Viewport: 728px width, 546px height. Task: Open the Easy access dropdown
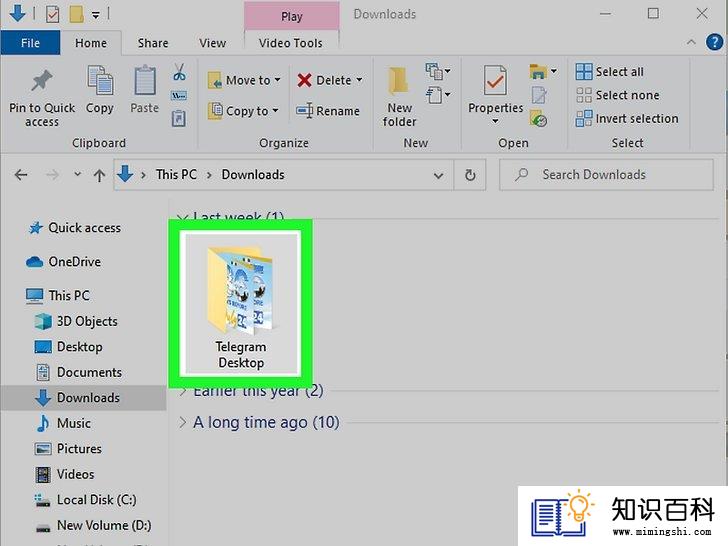coord(438,96)
